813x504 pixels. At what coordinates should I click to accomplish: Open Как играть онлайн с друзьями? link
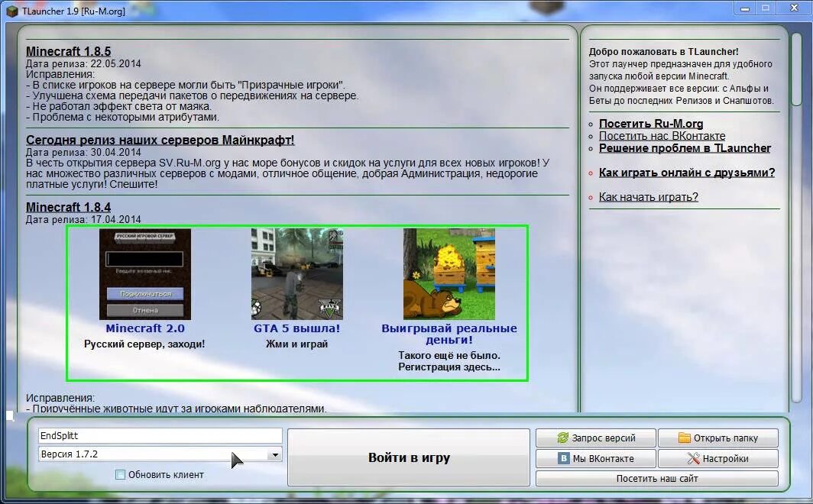(687, 173)
